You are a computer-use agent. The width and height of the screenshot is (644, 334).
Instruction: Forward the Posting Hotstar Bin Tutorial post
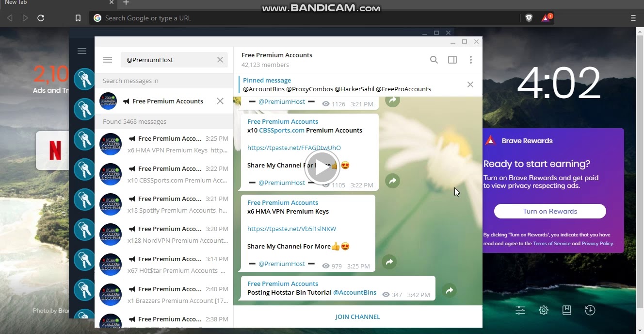pyautogui.click(x=450, y=290)
